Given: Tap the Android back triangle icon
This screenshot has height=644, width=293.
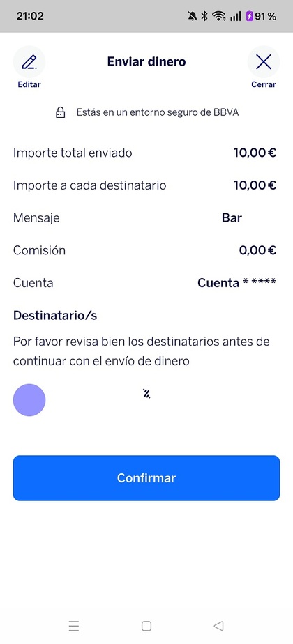Looking at the screenshot, I should 218,626.
